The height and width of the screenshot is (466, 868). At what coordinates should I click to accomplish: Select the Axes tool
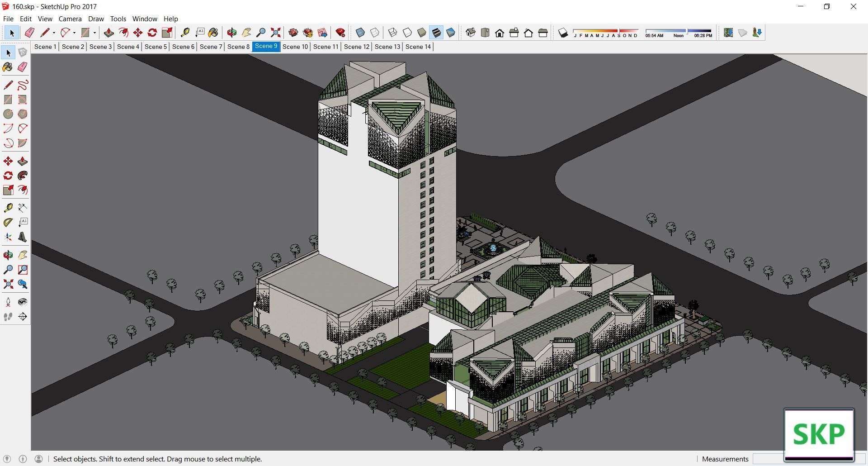coord(8,237)
